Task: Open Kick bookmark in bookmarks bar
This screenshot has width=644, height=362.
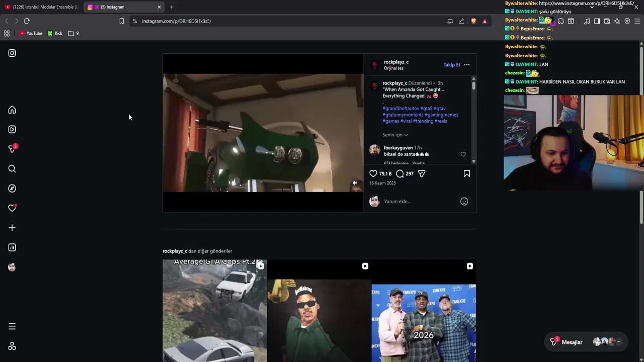Action: point(55,33)
